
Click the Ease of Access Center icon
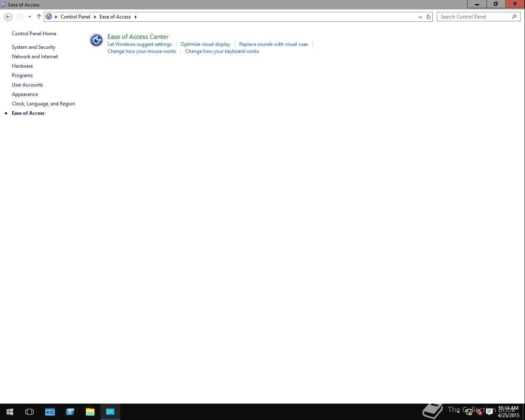click(96, 40)
